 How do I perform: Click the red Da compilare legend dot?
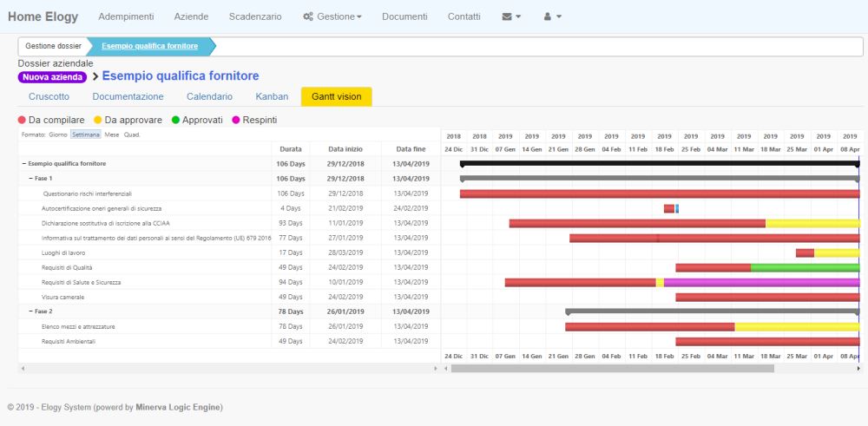23,120
